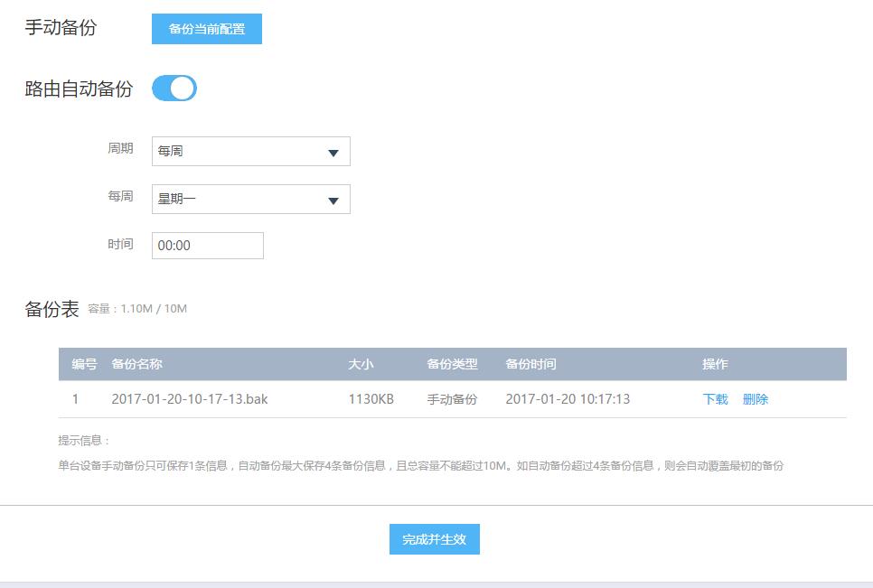Open the 每周 dropdown showing 星期一

250,200
